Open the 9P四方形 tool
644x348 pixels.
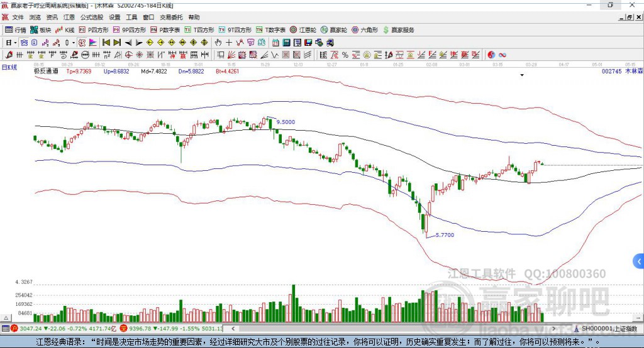(130, 30)
